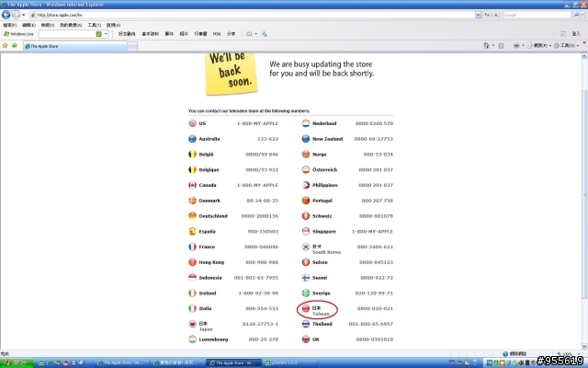Go back with the browser Back arrow
Image resolution: width=588 pixels, height=368 pixels.
click(6, 15)
